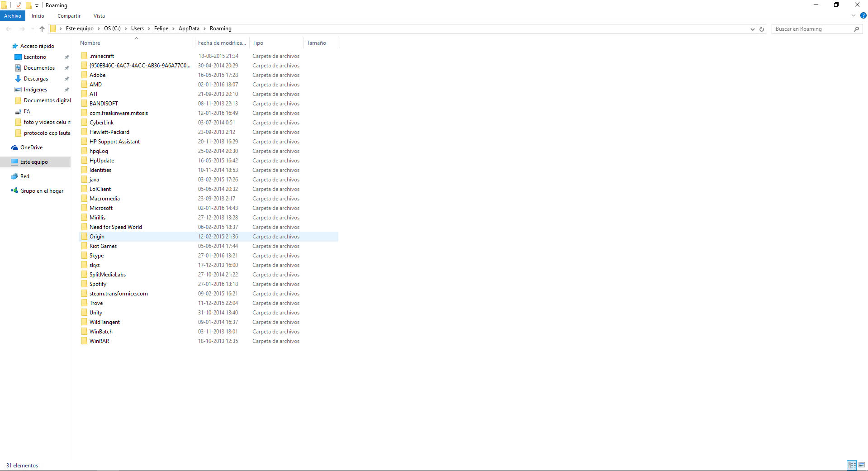Select the Adobe folder icon
Image resolution: width=868 pixels, height=471 pixels.
[x=84, y=75]
